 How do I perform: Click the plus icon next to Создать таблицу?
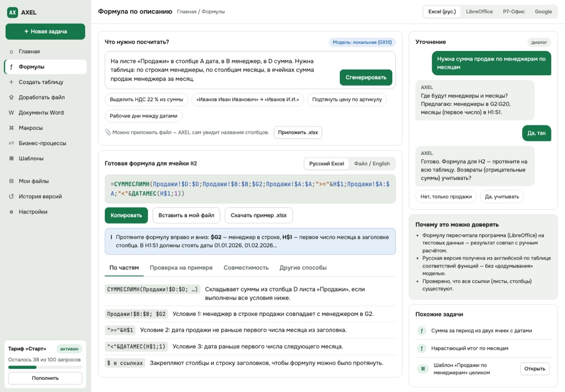pos(11,82)
